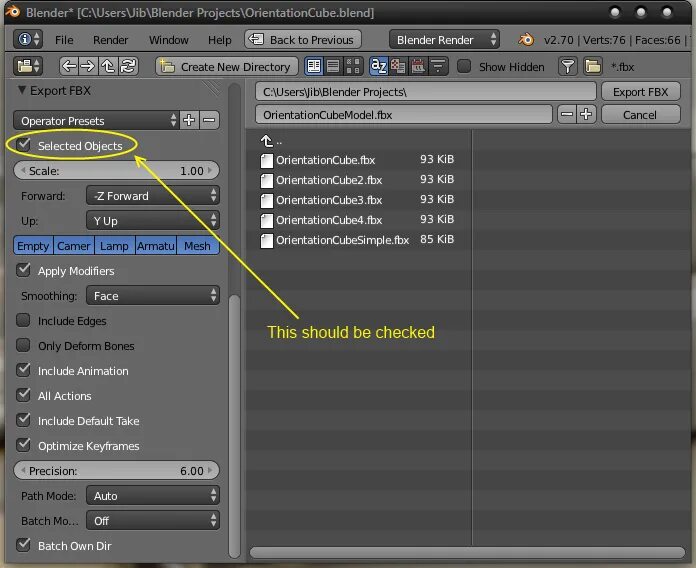The width and height of the screenshot is (696, 568).
Task: Switch to short list display
Action: click(314, 67)
